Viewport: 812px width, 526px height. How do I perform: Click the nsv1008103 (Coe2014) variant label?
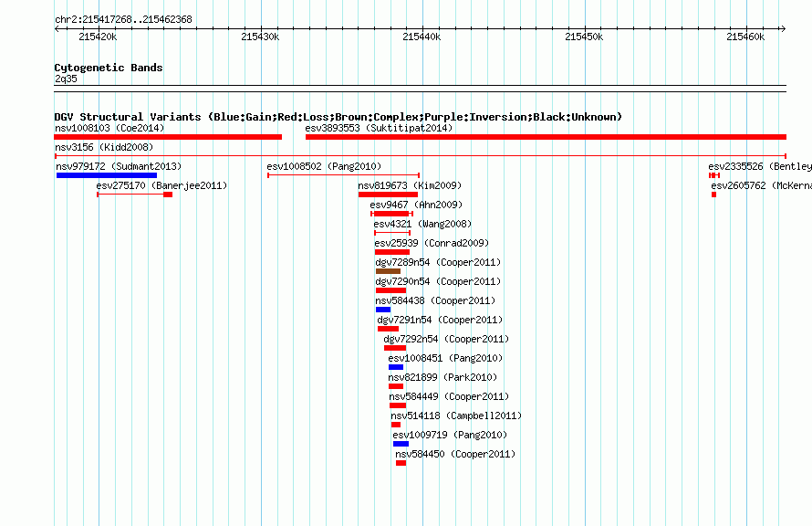[x=109, y=128]
